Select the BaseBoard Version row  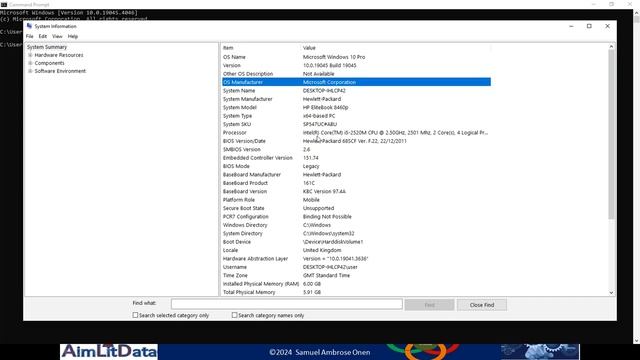click(356, 191)
